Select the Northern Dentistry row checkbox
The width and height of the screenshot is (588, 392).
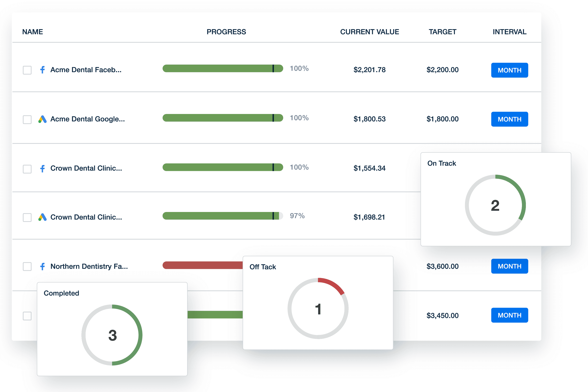(x=27, y=267)
